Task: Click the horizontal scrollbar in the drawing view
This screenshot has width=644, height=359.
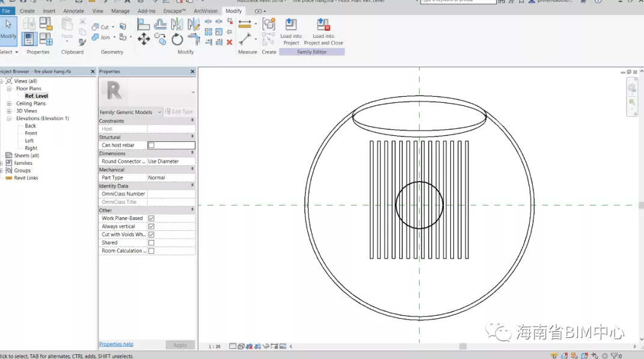Action: tap(462, 346)
